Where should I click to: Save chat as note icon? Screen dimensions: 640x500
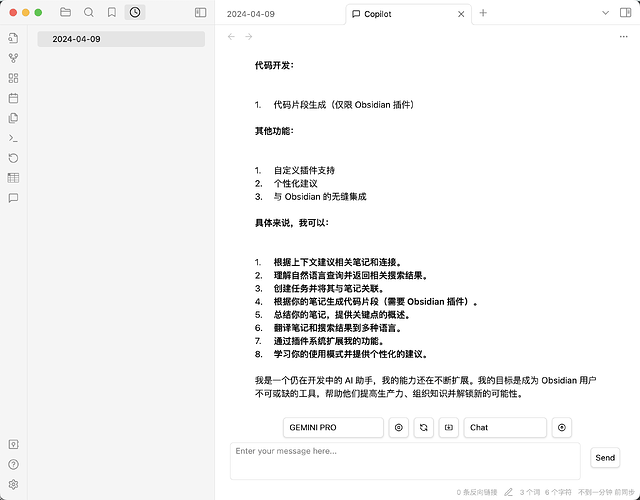(x=449, y=427)
